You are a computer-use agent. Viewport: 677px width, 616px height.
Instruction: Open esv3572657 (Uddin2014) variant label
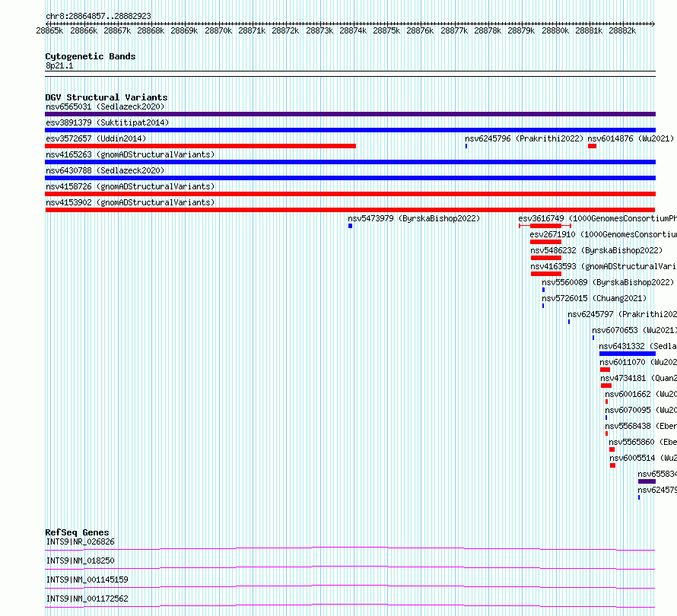click(96, 138)
